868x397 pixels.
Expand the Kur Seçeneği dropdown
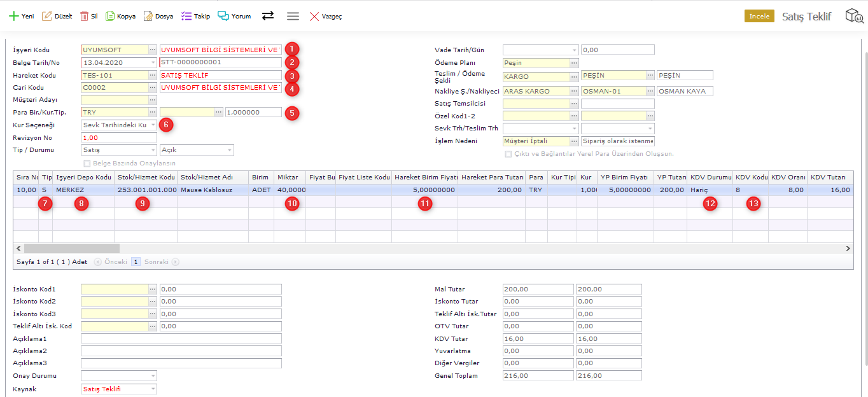point(153,125)
